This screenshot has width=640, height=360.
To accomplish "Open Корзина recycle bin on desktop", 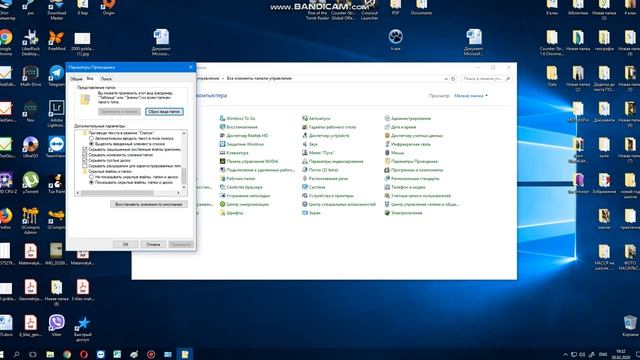I will click(630, 325).
